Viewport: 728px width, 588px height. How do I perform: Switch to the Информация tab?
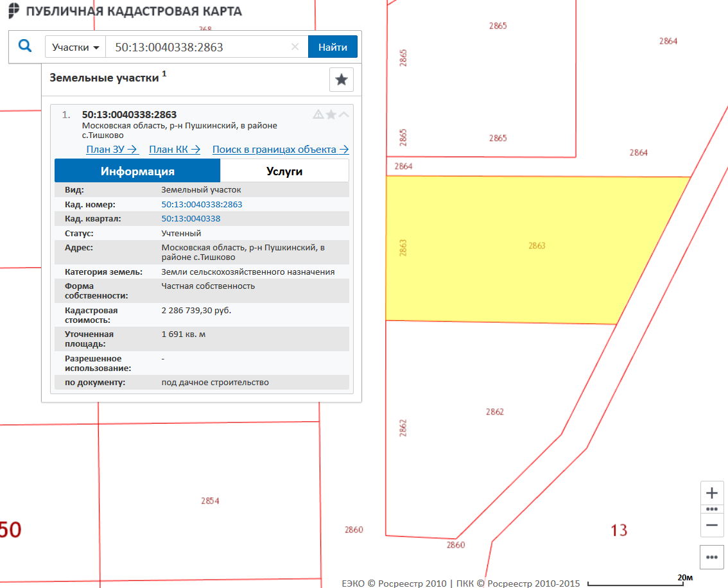tap(137, 171)
